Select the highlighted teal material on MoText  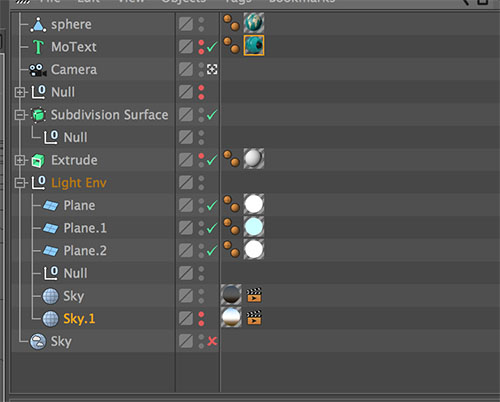coord(254,45)
